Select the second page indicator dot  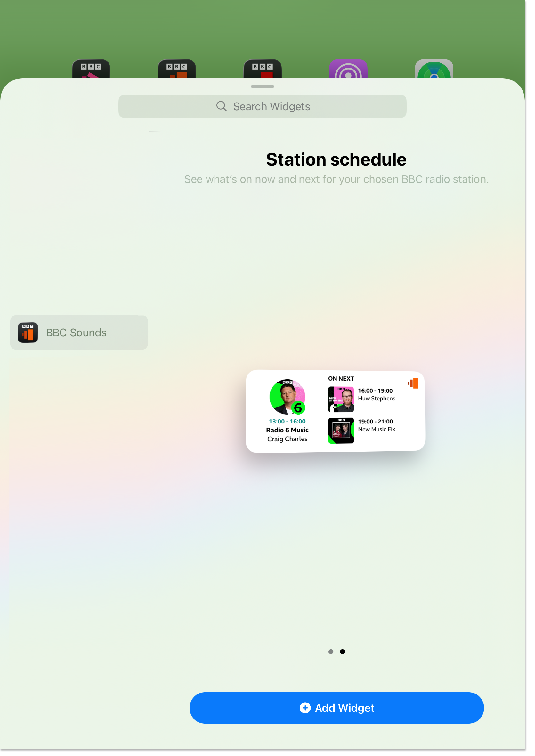(343, 652)
